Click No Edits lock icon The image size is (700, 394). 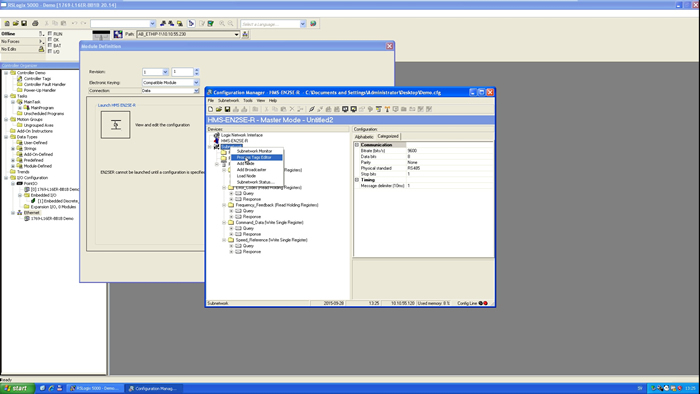pos(41,49)
